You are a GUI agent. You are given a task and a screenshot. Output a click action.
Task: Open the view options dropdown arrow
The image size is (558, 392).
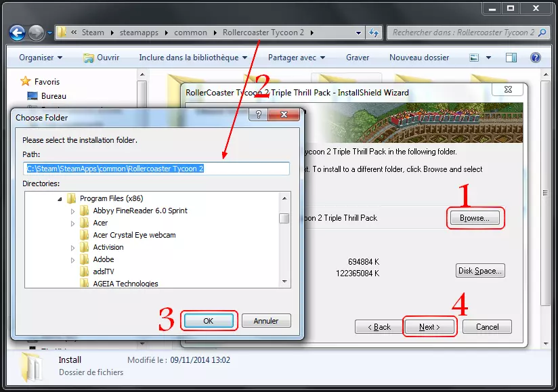pos(489,58)
